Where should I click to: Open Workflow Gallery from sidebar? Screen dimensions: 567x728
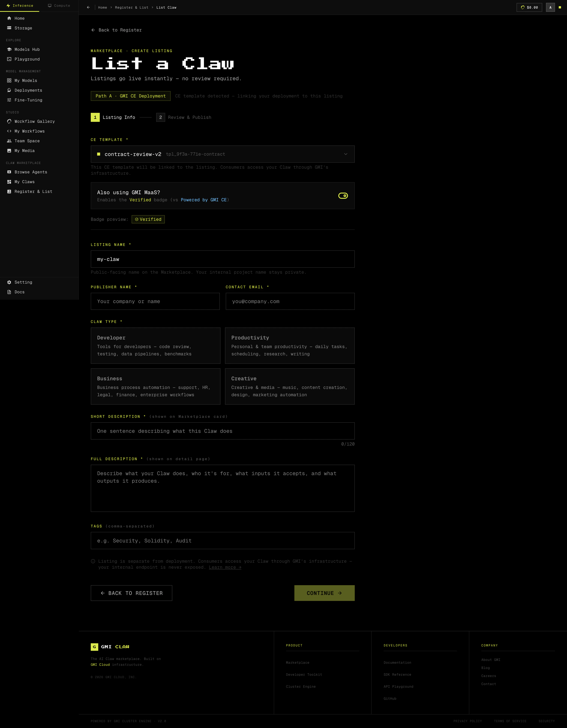tap(34, 121)
